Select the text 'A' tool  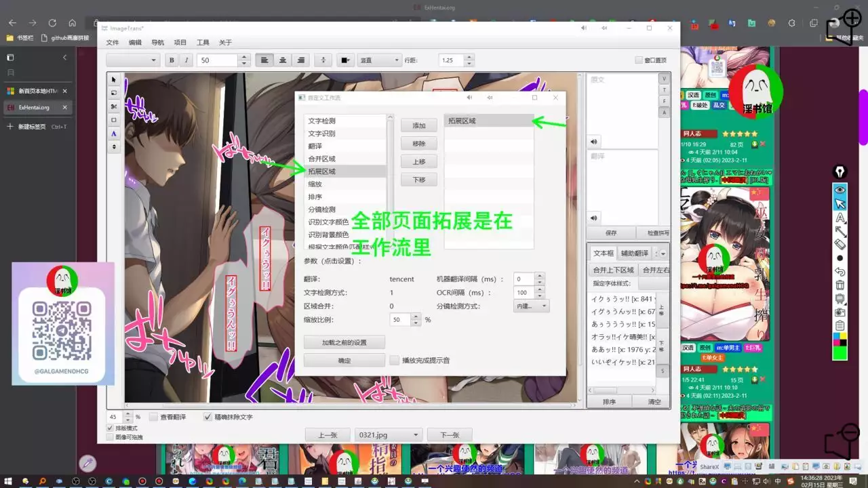click(x=113, y=134)
